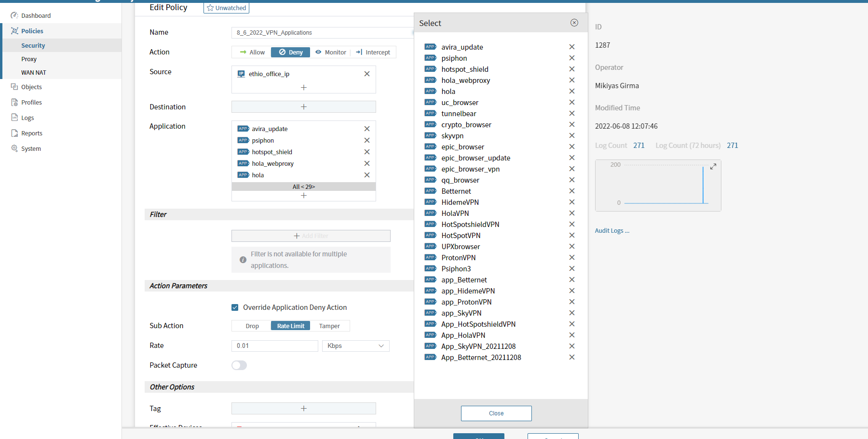
Task: Open the Objects sidebar section
Action: tap(31, 87)
